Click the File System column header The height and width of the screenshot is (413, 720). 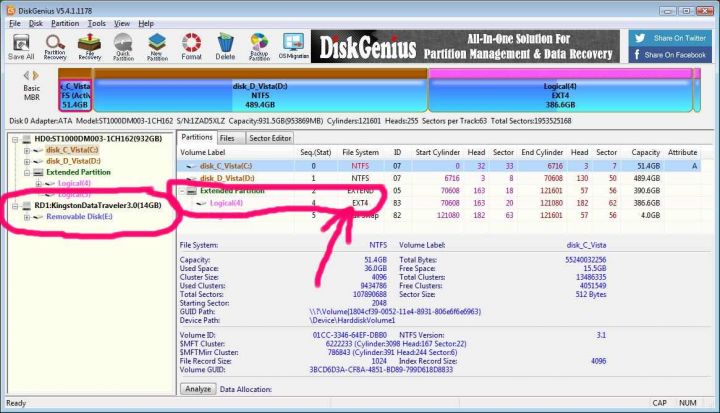[360, 152]
